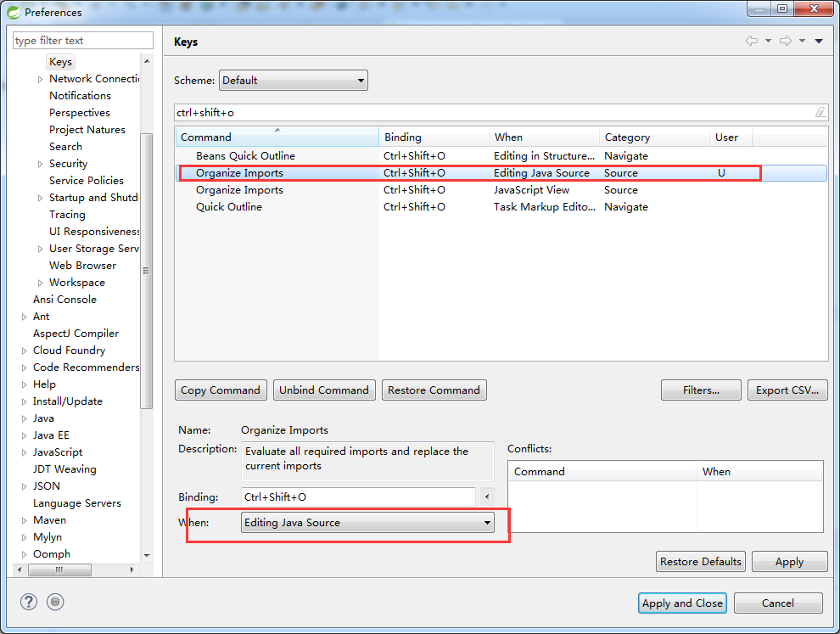840x634 pixels.
Task: Clear the key filter text with eraser icon
Action: 820,112
